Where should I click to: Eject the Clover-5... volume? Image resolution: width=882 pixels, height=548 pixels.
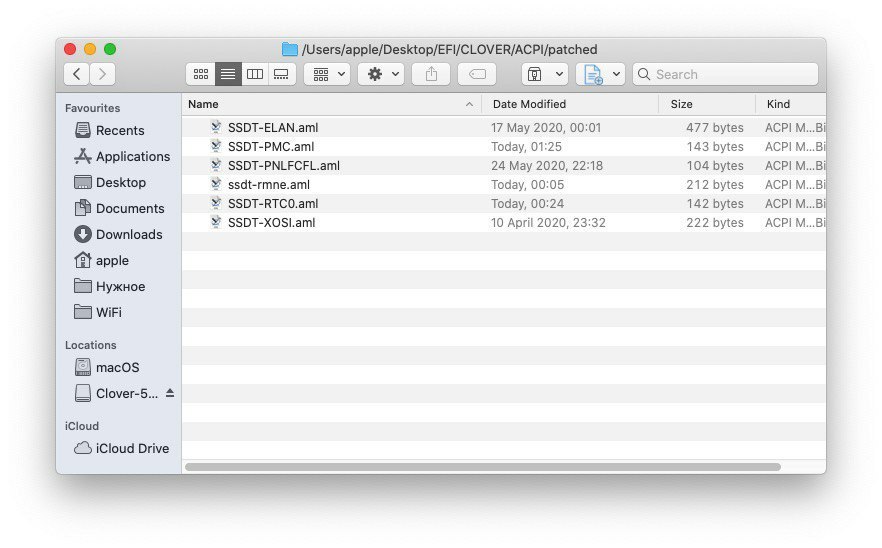(x=170, y=393)
